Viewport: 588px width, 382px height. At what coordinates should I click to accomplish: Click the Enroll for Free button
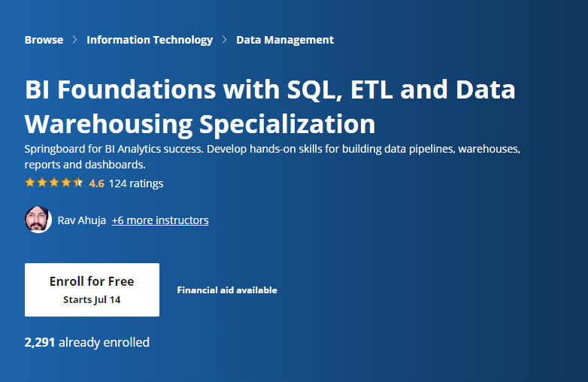click(x=92, y=290)
